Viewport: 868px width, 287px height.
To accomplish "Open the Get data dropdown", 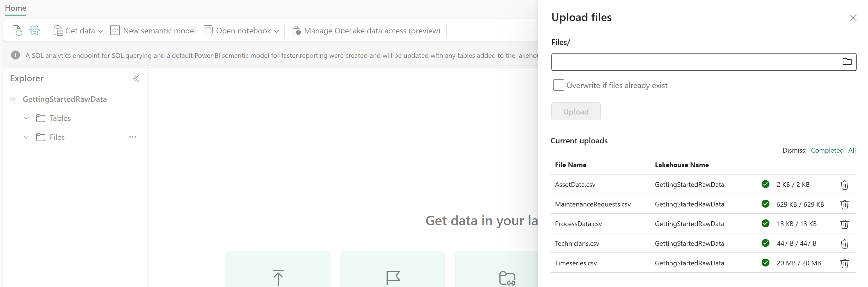I will coord(78,31).
